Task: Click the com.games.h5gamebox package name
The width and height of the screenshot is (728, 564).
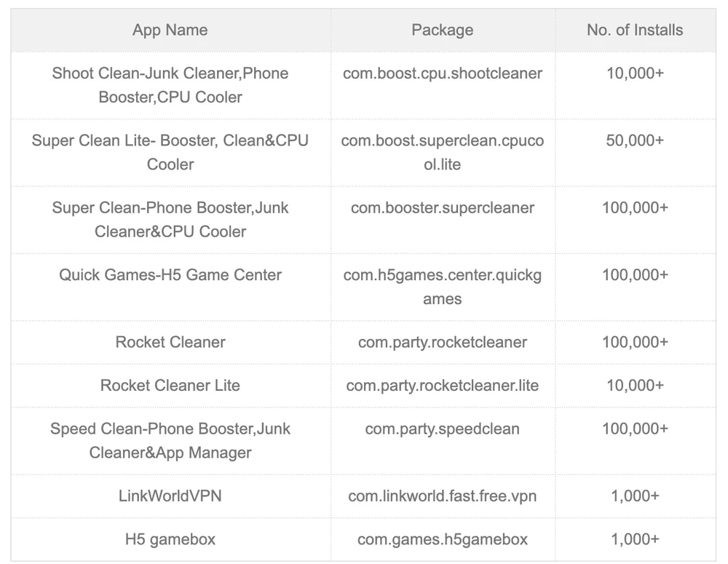Action: 442,540
